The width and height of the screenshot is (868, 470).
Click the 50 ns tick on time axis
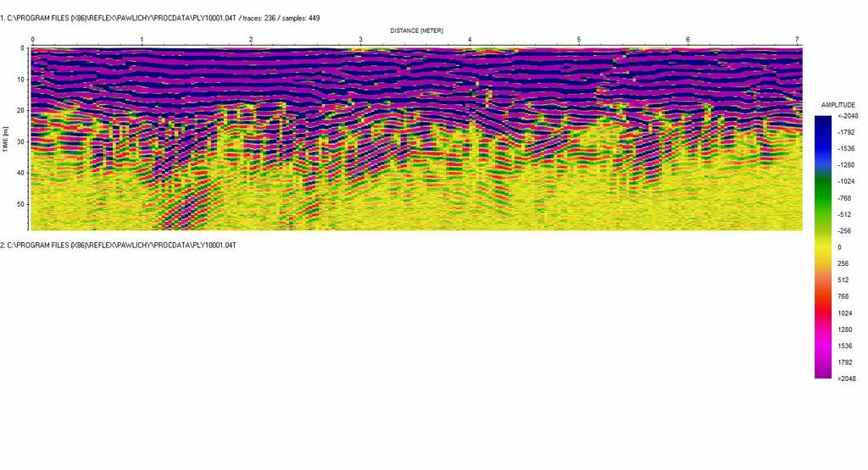click(21, 204)
